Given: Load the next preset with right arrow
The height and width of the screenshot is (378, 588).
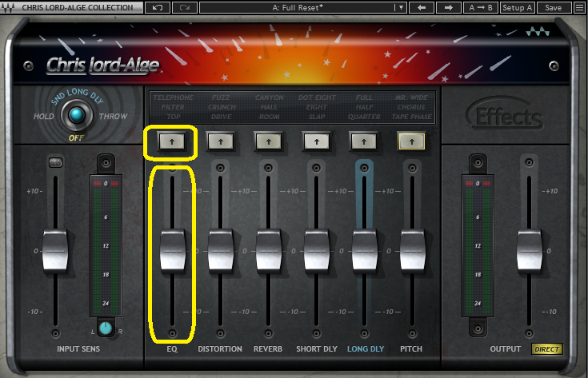Looking at the screenshot, I should tap(448, 7).
